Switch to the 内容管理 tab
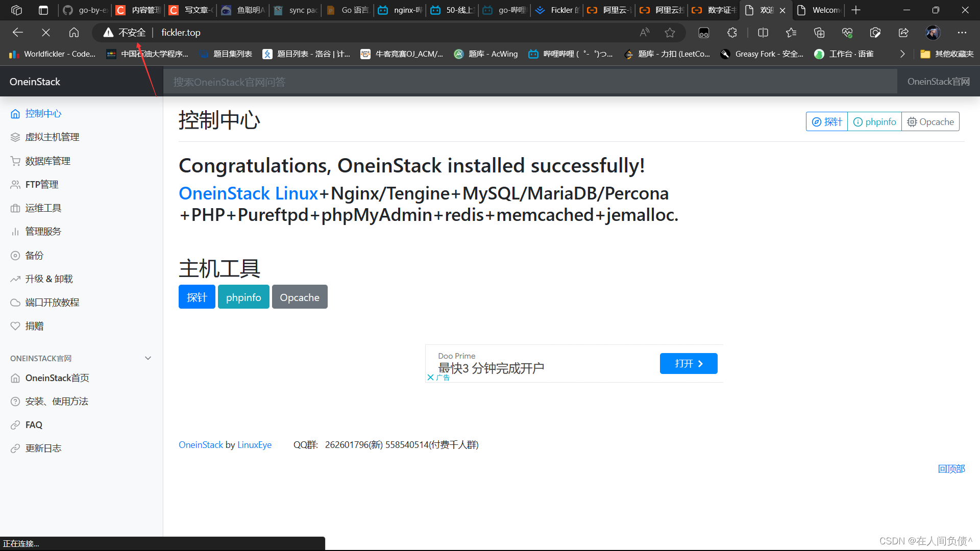 coord(138,10)
